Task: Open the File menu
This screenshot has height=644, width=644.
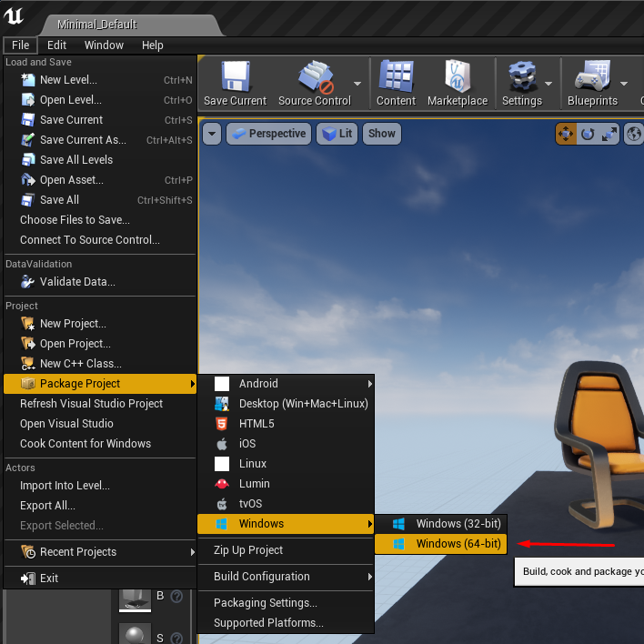Action: coord(21,45)
